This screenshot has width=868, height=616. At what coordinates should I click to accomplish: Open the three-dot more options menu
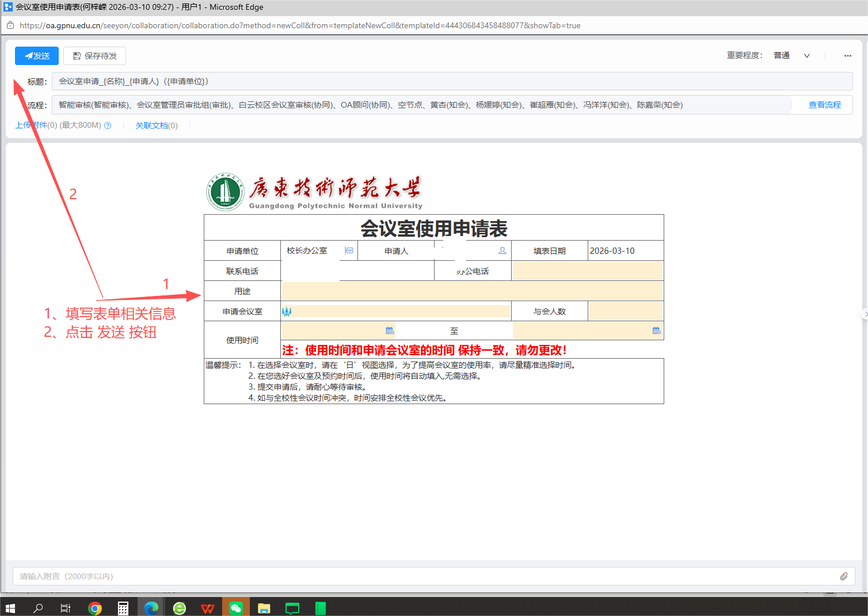tap(847, 56)
